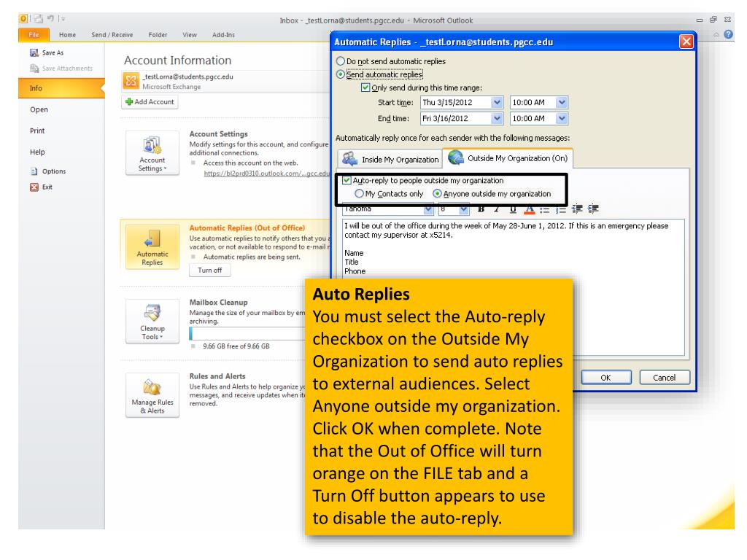Click the Microsoft Exchange account icon

pos(131,80)
